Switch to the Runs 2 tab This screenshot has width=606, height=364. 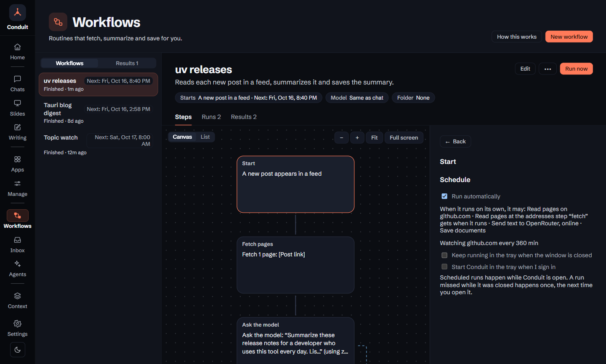click(211, 117)
